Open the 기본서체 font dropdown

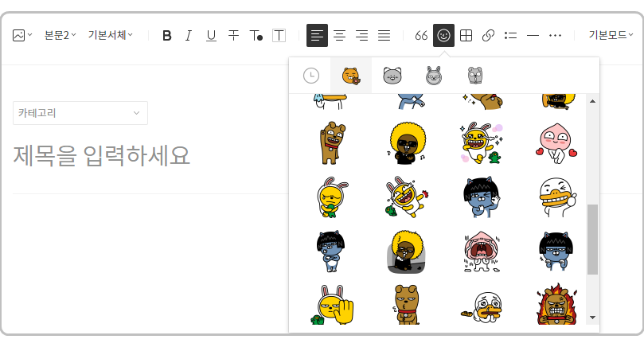pyautogui.click(x=110, y=35)
